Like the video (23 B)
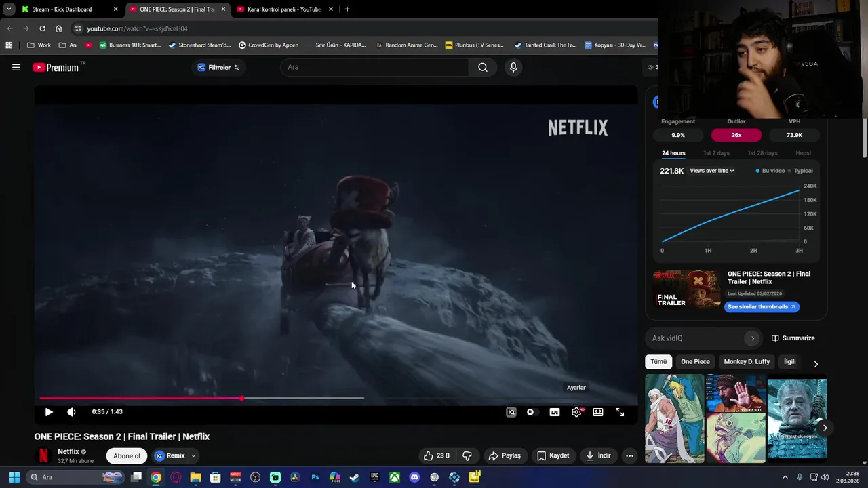The width and height of the screenshot is (868, 488). [x=437, y=455]
